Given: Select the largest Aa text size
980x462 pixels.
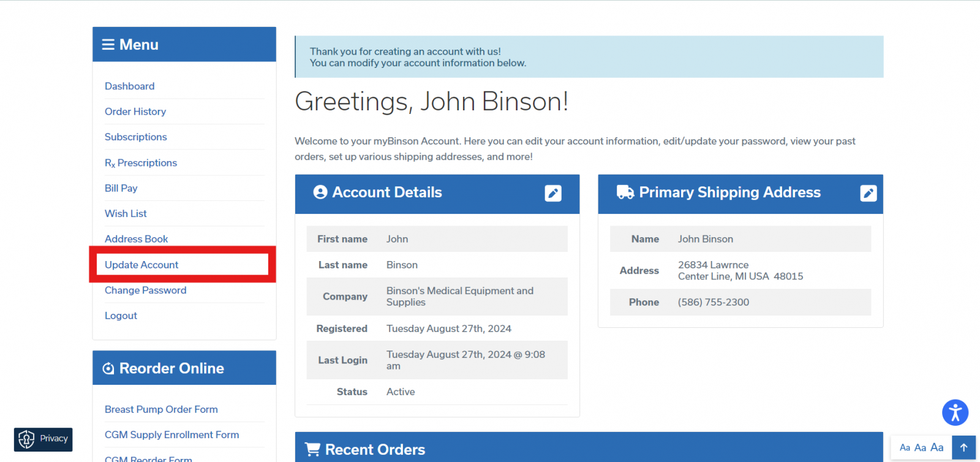Looking at the screenshot, I should tap(937, 447).
